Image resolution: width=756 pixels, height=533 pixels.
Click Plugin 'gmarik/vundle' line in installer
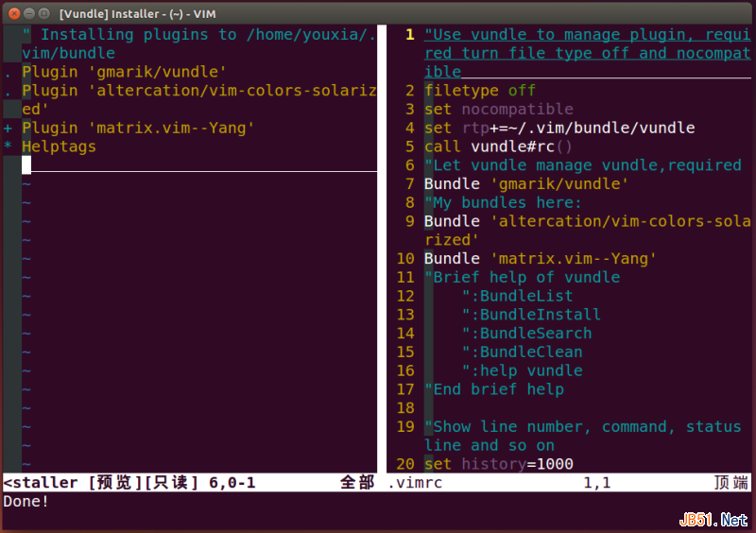[124, 72]
